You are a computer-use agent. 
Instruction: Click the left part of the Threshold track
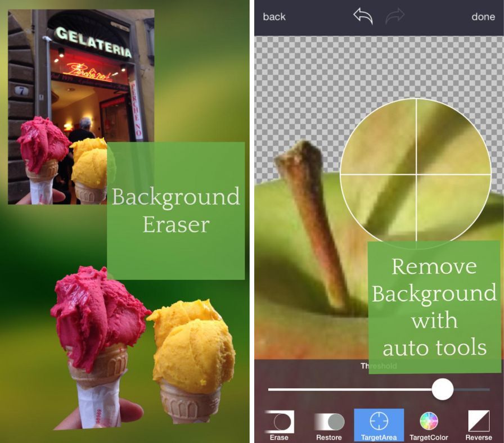pyautogui.click(x=337, y=389)
